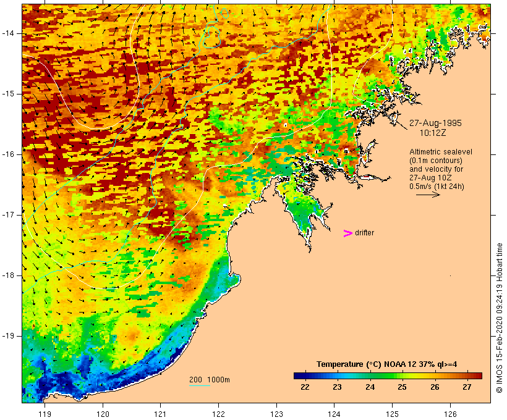
Task: Click the 'drifter' legend label
Action: (364, 233)
